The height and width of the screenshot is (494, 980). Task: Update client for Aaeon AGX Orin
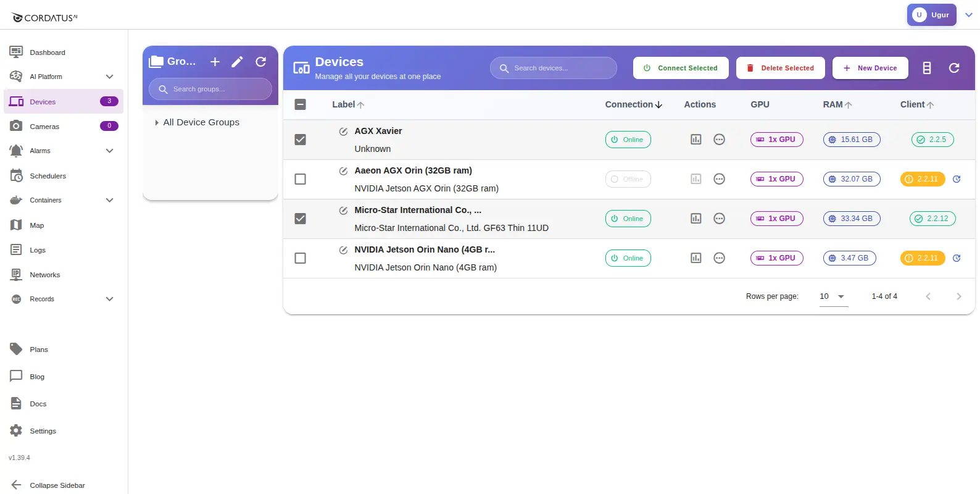[x=957, y=179]
